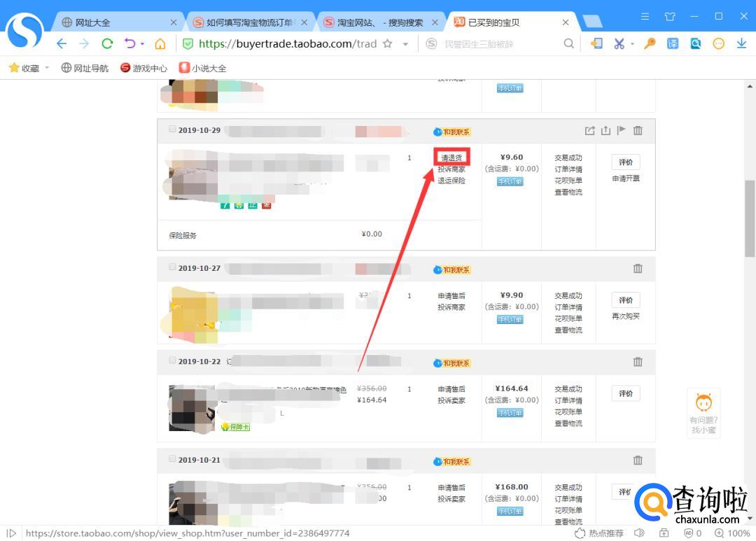Delete the 2019-10-22 order with trash icon

pos(638,362)
